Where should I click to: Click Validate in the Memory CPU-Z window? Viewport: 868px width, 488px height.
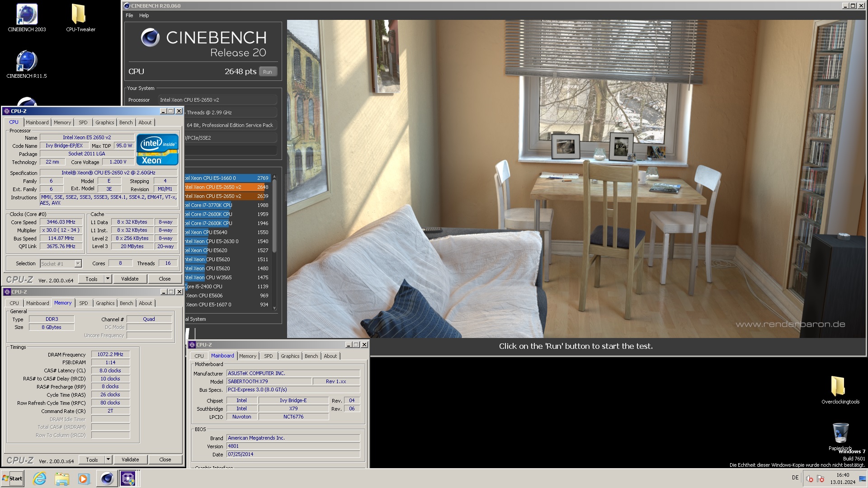pyautogui.click(x=130, y=460)
